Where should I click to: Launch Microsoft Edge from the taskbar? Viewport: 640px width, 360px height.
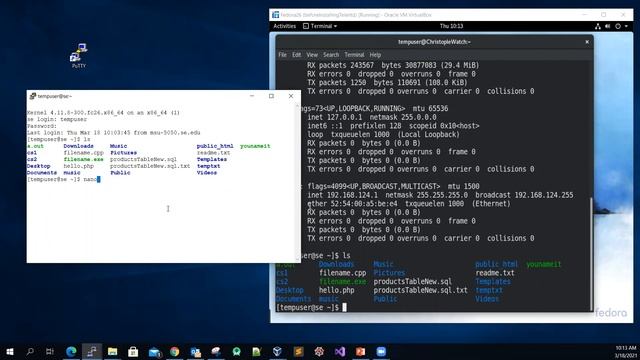click(x=71, y=351)
